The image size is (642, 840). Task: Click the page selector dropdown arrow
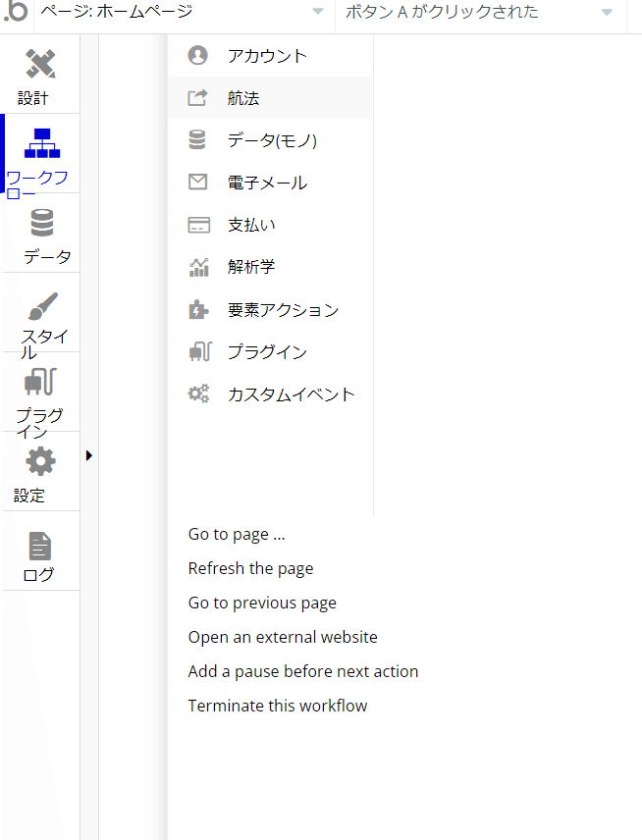tap(318, 11)
